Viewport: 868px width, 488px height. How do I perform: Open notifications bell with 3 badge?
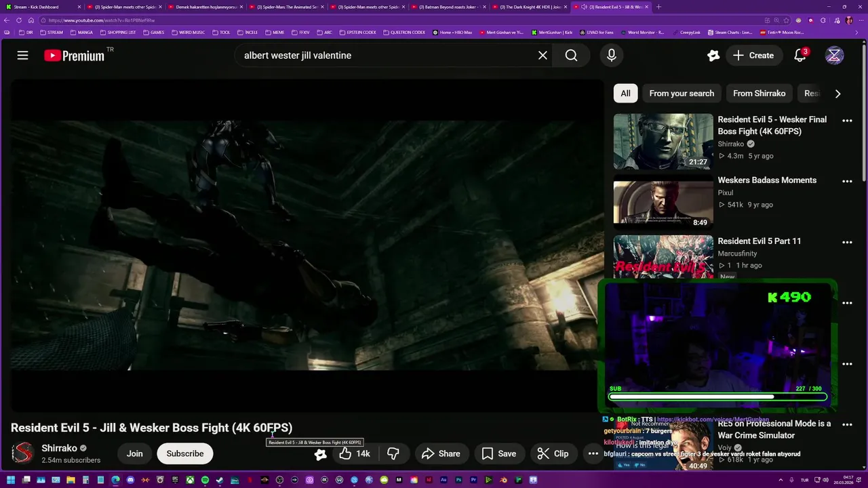pos(800,56)
